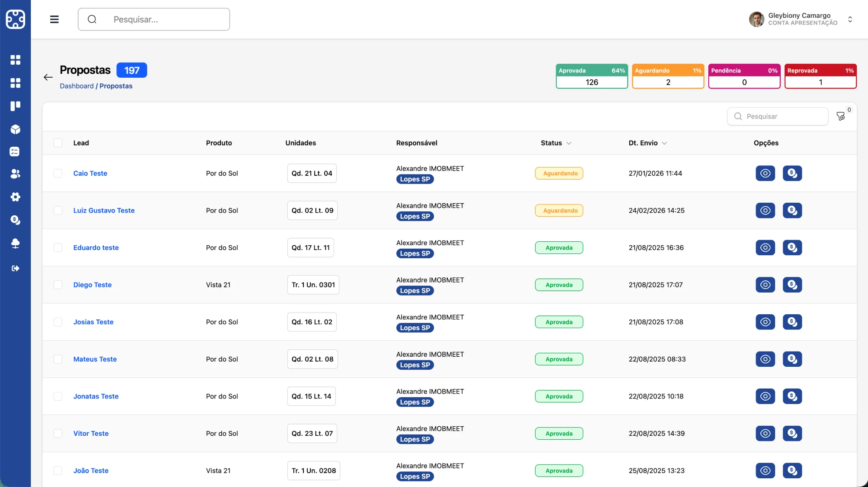Filter by the Pendência 0 card
Screen dimensions: 868x487
click(x=744, y=76)
